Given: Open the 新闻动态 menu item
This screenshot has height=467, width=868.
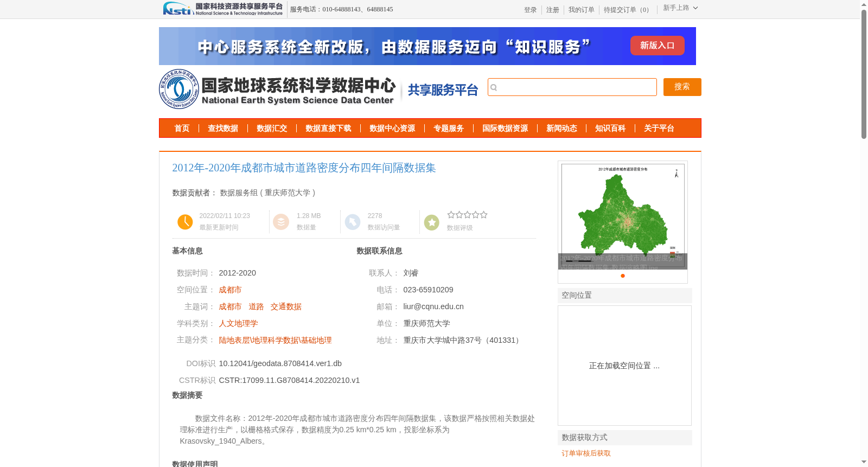Looking at the screenshot, I should pos(561,129).
